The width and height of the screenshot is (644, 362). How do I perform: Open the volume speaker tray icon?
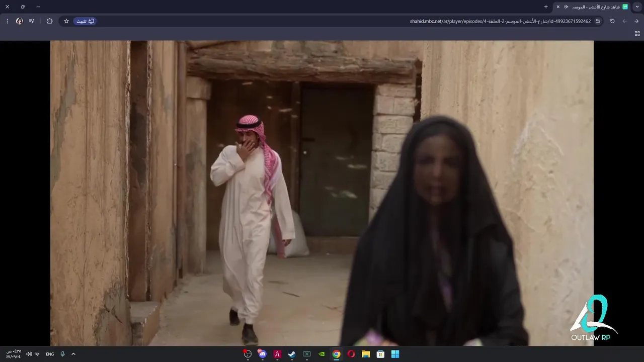[29, 354]
